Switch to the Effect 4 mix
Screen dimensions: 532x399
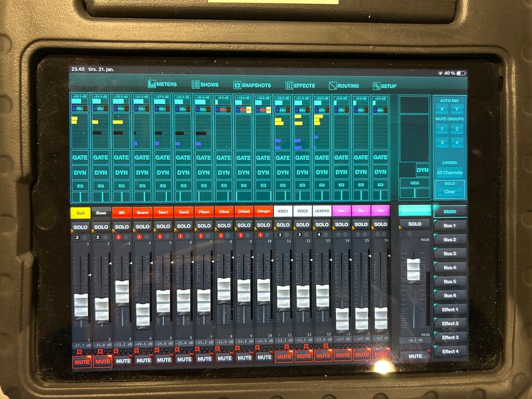(x=450, y=351)
